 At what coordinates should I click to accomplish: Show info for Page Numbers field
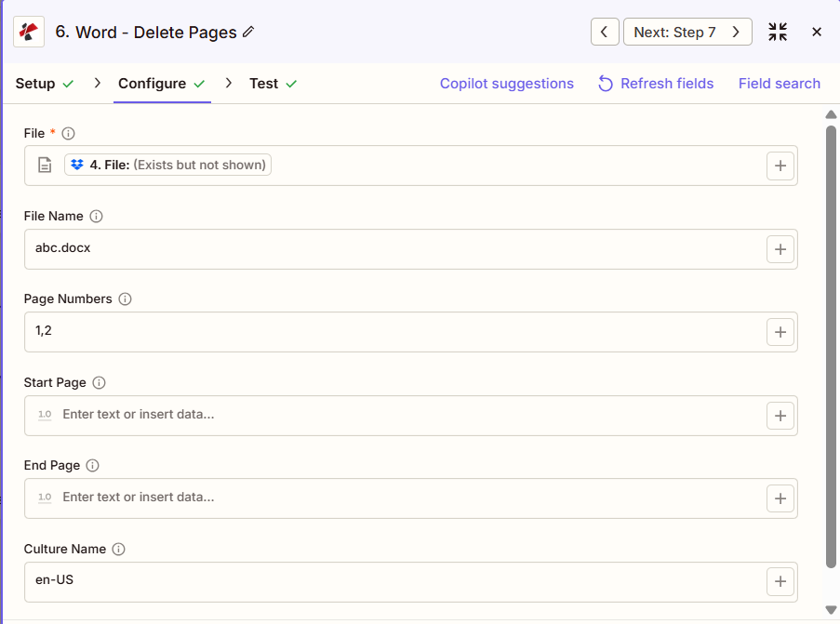point(125,299)
